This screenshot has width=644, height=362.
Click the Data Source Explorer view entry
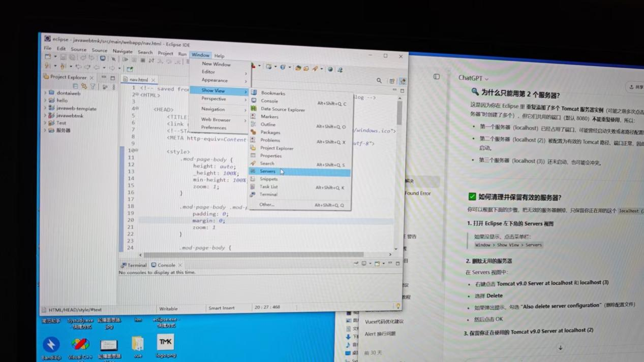point(283,109)
